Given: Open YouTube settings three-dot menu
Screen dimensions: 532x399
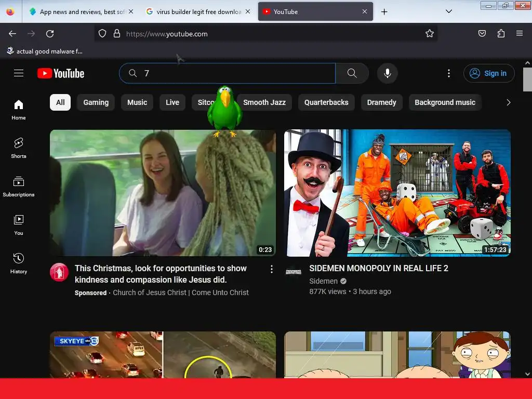Looking at the screenshot, I should click(448, 73).
